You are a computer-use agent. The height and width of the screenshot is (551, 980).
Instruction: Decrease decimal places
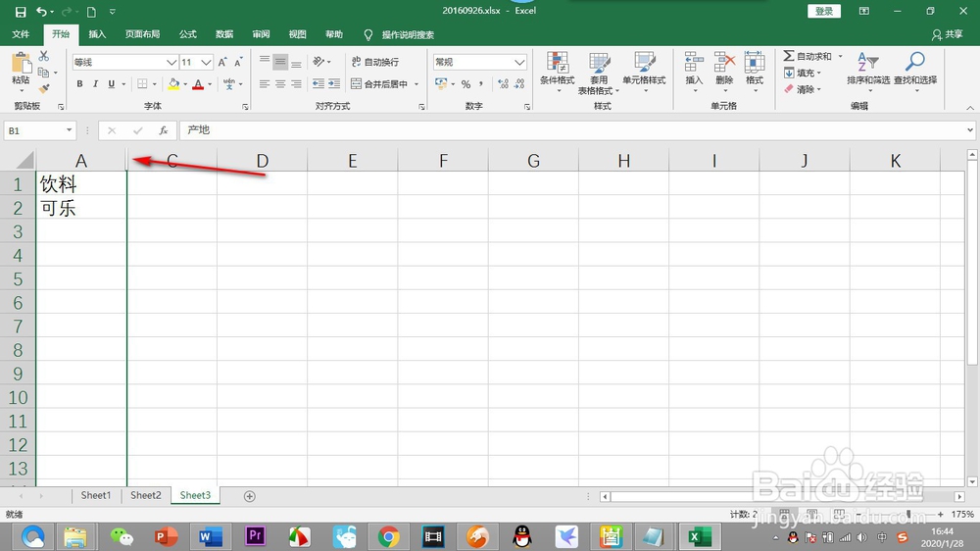[520, 83]
